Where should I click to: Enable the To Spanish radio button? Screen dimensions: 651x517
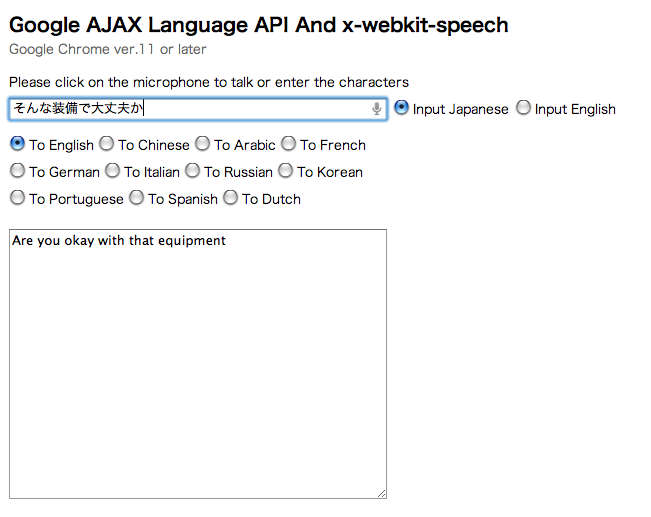point(137,198)
